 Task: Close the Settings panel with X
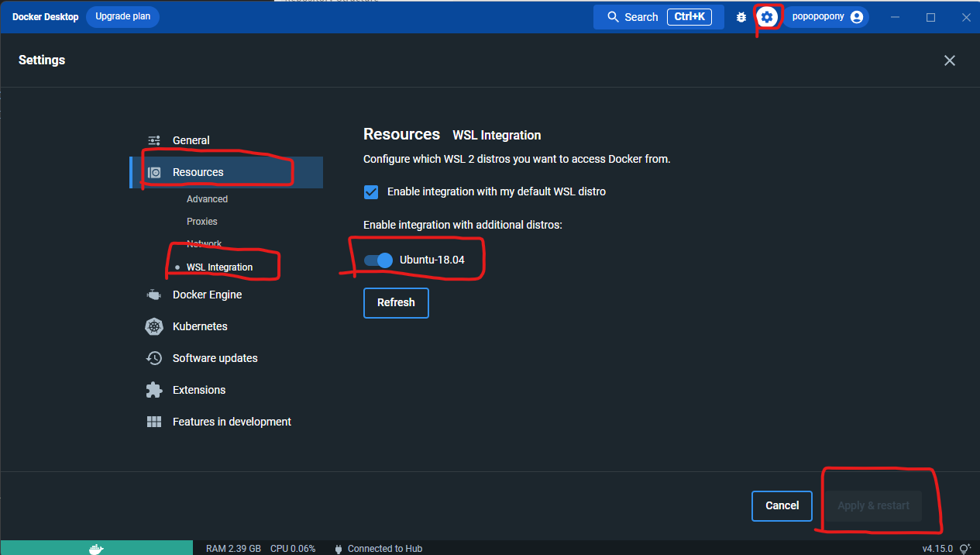coord(950,60)
